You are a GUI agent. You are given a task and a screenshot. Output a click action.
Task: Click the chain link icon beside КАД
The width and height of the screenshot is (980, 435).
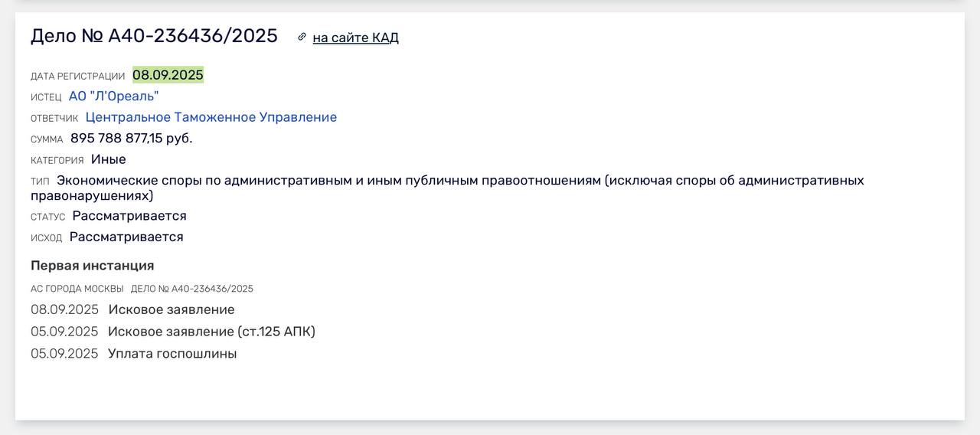point(302,37)
